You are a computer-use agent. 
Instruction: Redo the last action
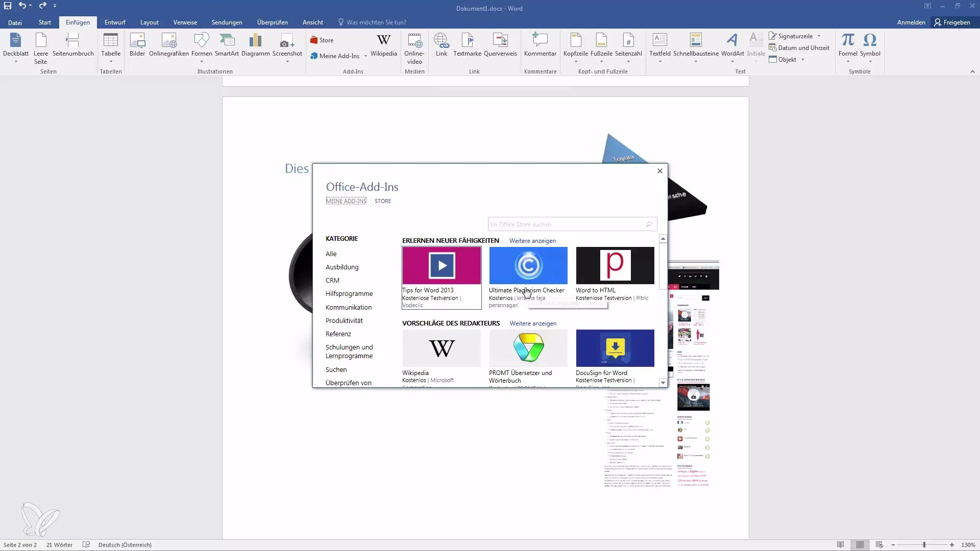[42, 6]
